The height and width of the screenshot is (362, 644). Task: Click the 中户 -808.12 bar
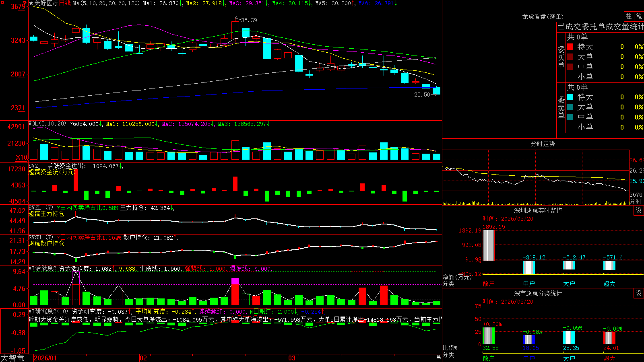[x=529, y=268]
